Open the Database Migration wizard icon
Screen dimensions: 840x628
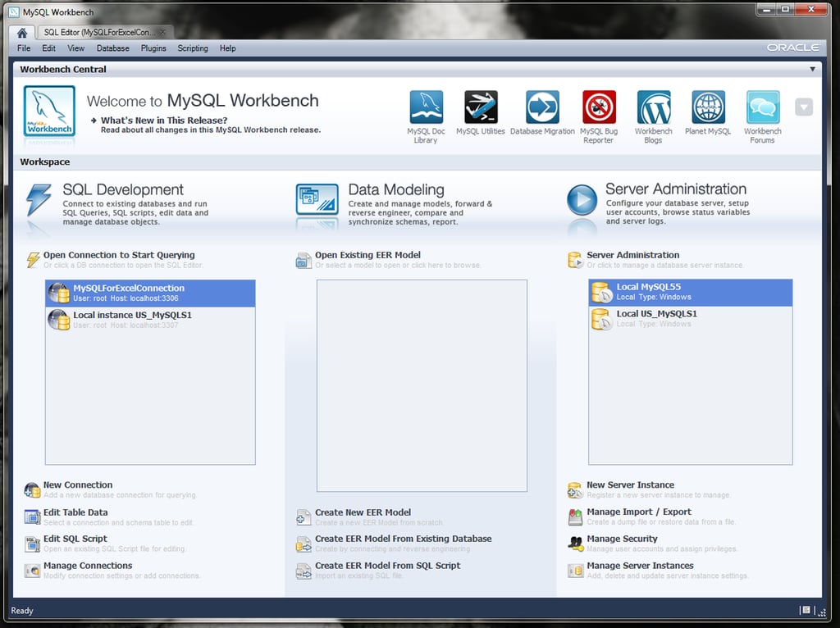(x=542, y=107)
